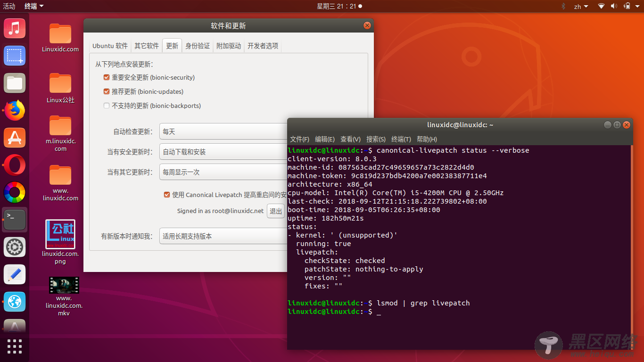Viewport: 644px width, 362px height.
Task: Open terminal 搜索(S) menu
Action: click(376, 139)
